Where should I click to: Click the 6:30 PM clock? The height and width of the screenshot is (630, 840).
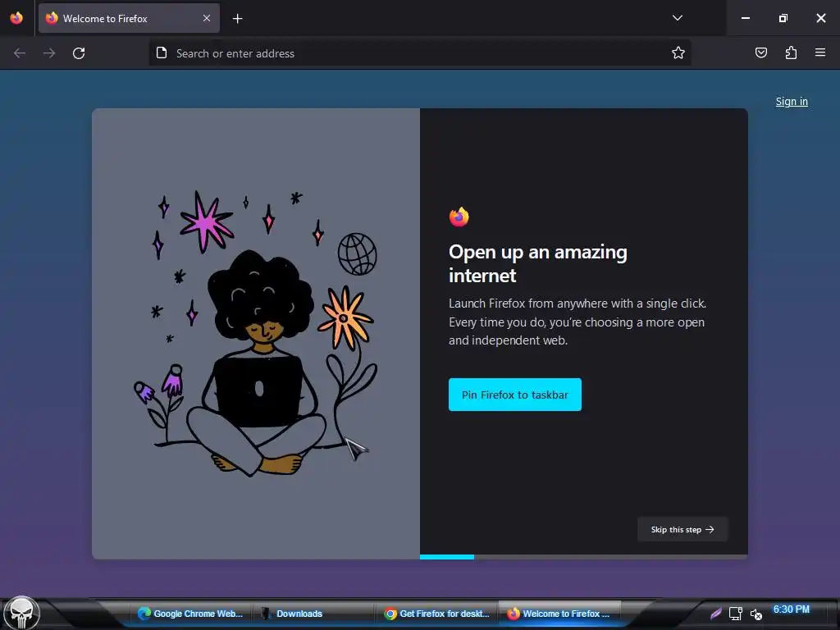click(x=792, y=609)
